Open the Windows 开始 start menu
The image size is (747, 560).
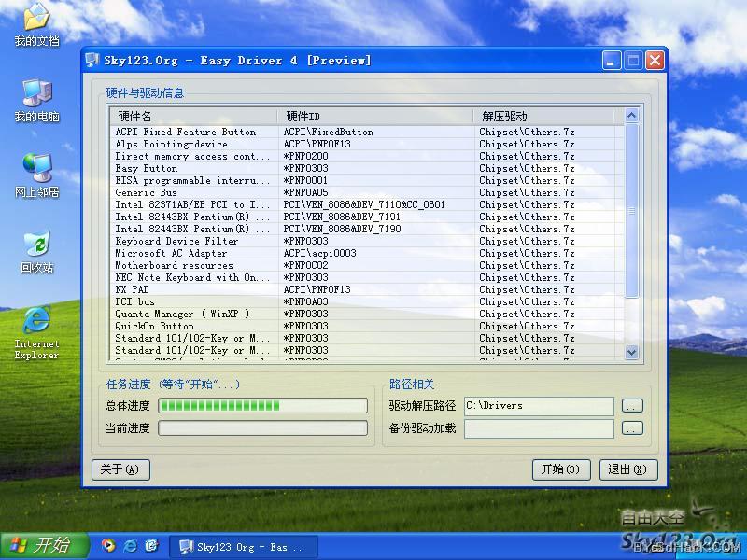(x=44, y=546)
